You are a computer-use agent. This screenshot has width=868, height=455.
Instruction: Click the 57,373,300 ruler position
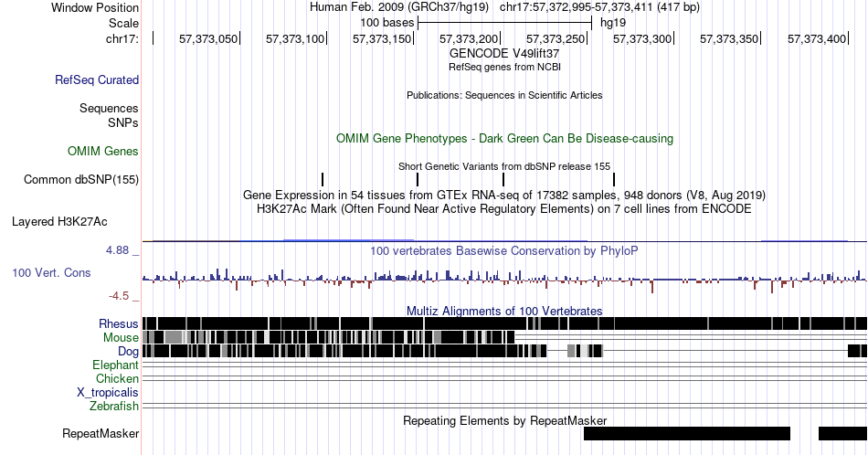click(x=642, y=38)
